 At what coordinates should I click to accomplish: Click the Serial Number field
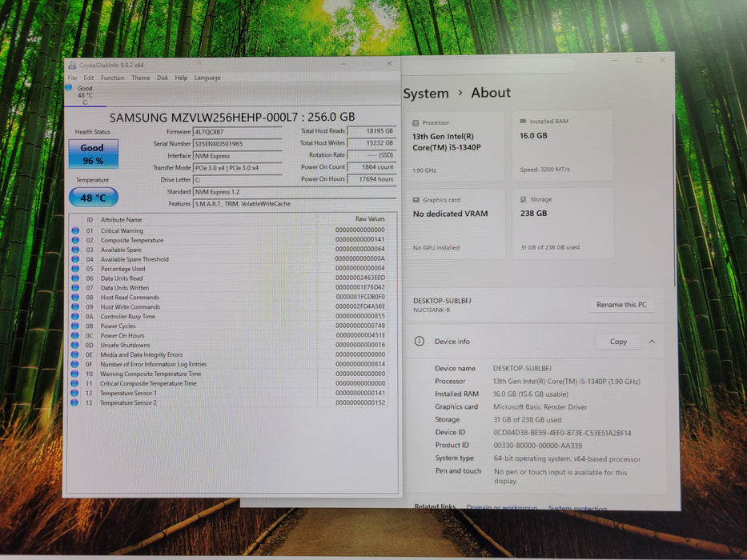point(237,144)
